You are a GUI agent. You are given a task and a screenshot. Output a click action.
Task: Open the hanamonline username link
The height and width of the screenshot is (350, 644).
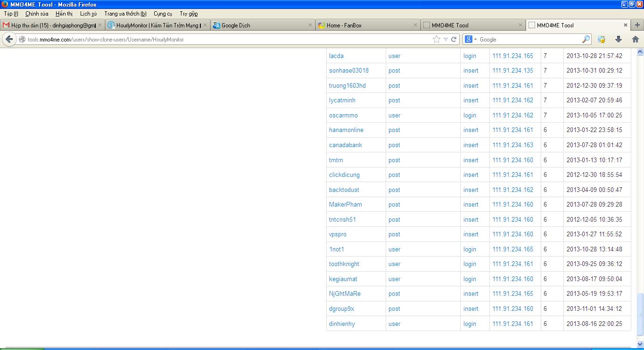pos(346,130)
